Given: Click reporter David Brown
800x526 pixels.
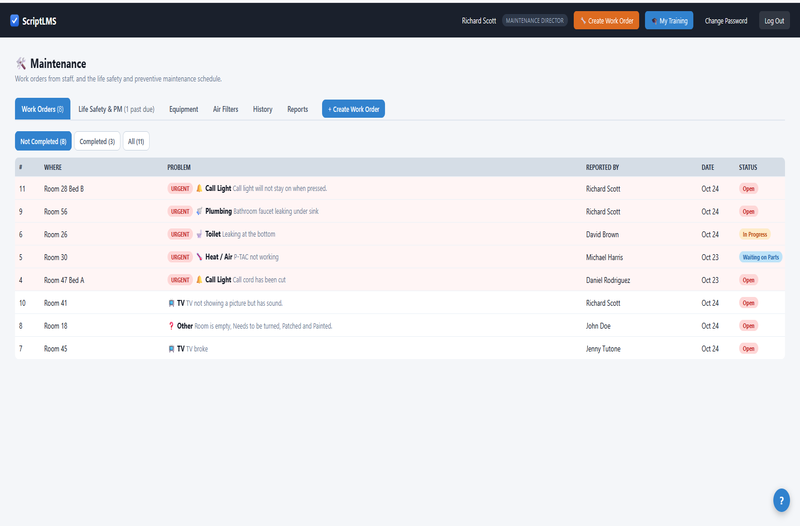Looking at the screenshot, I should coord(602,235).
